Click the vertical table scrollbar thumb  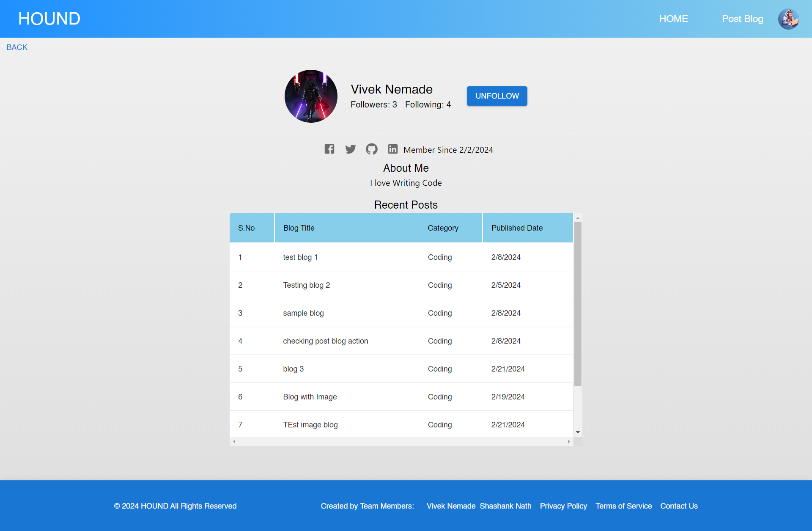tap(578, 304)
